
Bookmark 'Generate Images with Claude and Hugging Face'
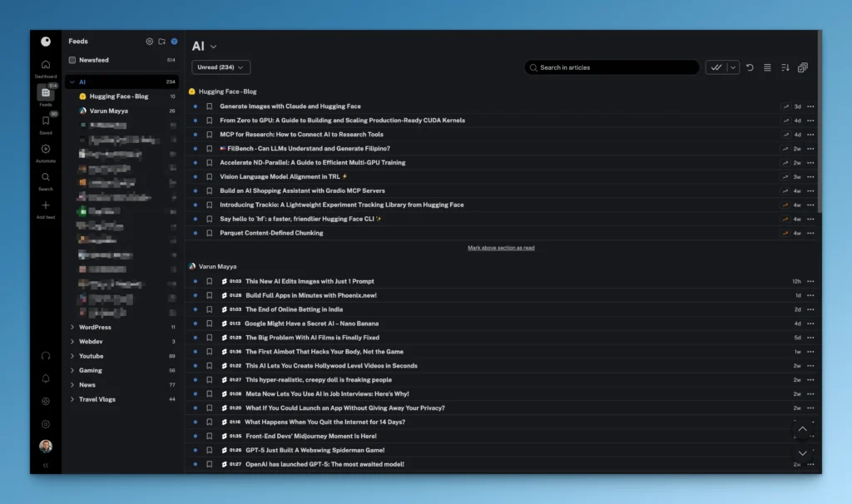click(x=209, y=106)
